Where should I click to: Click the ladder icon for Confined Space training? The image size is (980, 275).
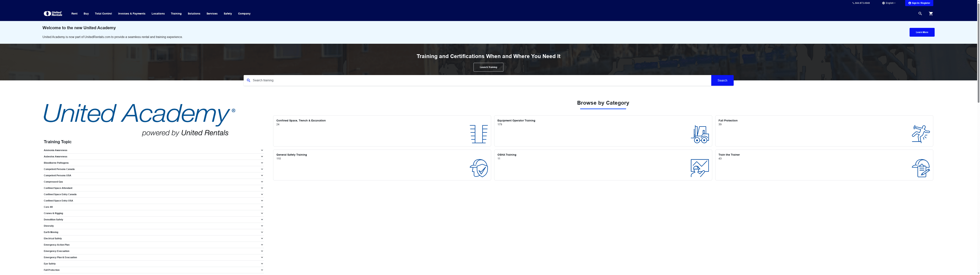pos(478,134)
